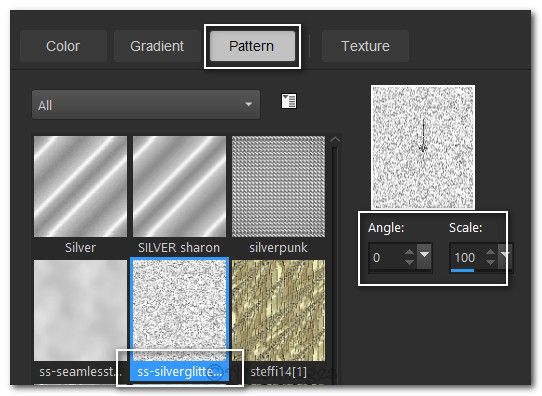
Task: Click the scroll up arrow of pattern list
Action: [x=335, y=140]
